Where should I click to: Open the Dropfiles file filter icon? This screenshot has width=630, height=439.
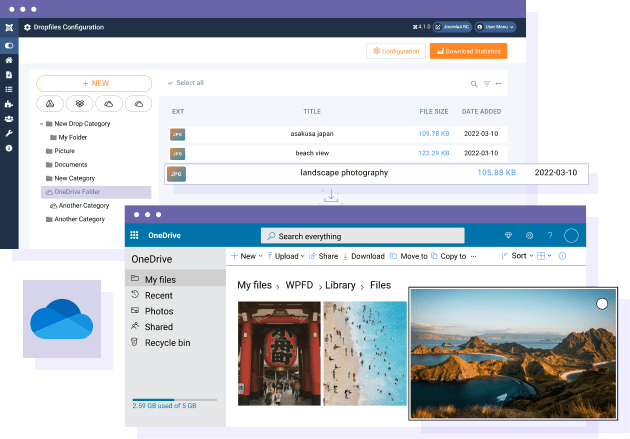pos(487,84)
